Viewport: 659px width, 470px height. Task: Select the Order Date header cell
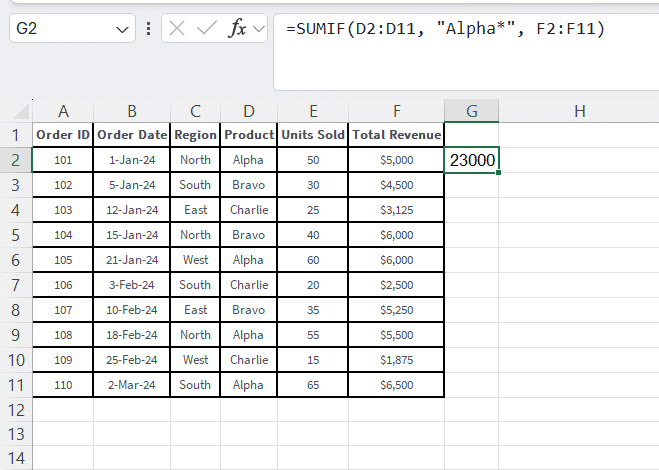[132, 134]
